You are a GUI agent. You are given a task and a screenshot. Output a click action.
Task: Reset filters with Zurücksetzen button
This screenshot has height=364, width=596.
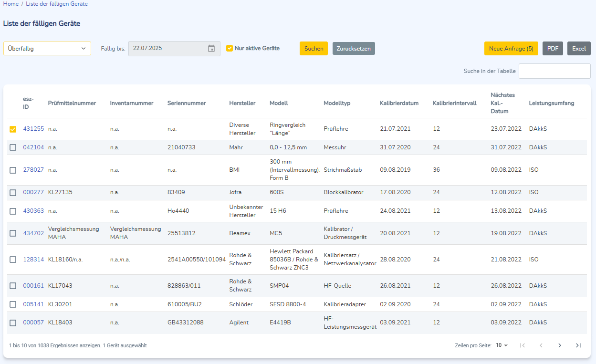click(x=354, y=49)
